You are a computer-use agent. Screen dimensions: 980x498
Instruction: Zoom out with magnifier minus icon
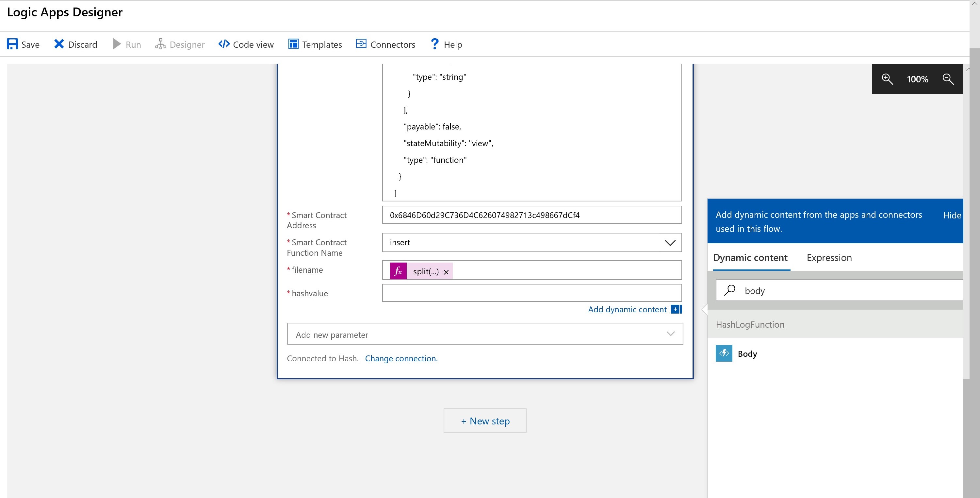(948, 79)
